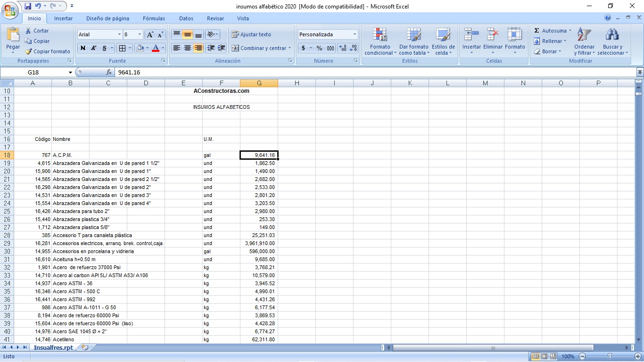Switch to Insertar tab
Image resolution: width=644 pixels, height=362 pixels.
click(63, 18)
